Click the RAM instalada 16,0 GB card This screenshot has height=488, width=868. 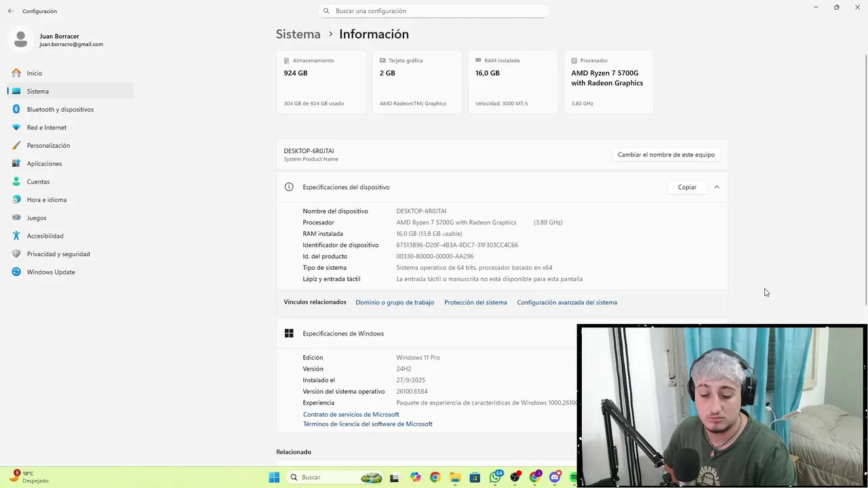[513, 82]
